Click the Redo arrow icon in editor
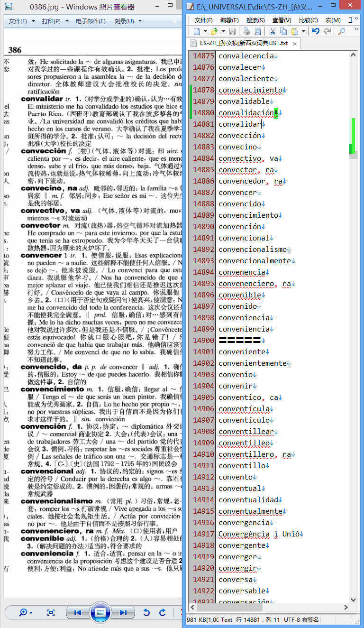364x628 pixels. coord(327,31)
